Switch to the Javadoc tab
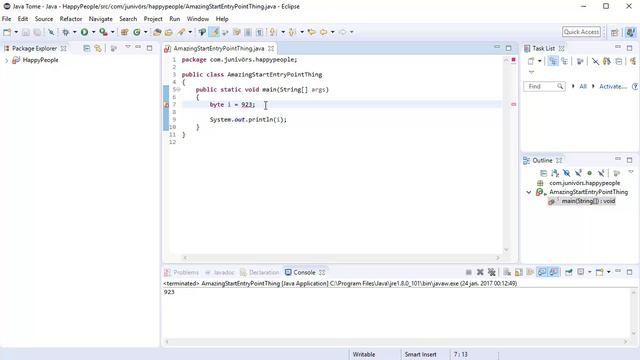 (x=220, y=272)
